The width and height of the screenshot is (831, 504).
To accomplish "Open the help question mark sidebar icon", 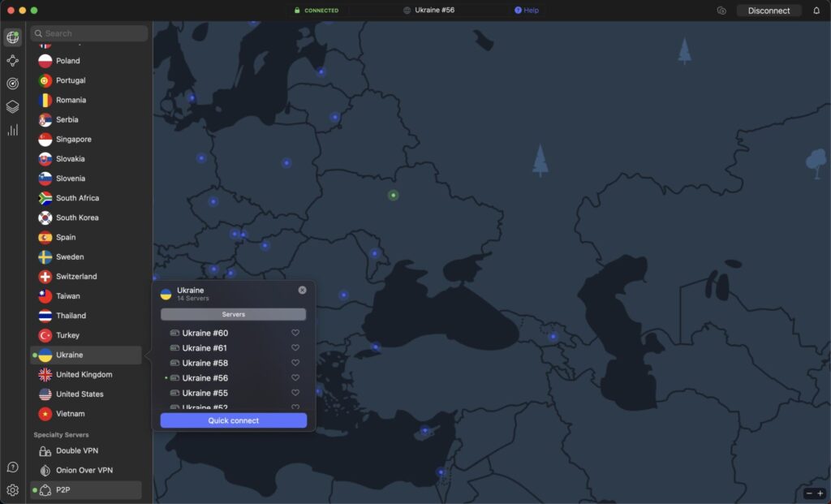I will (13, 467).
